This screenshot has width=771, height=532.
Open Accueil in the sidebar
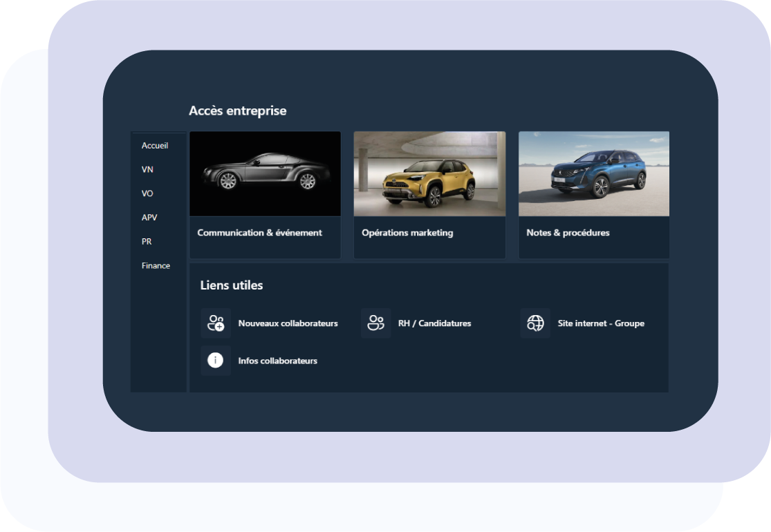155,145
